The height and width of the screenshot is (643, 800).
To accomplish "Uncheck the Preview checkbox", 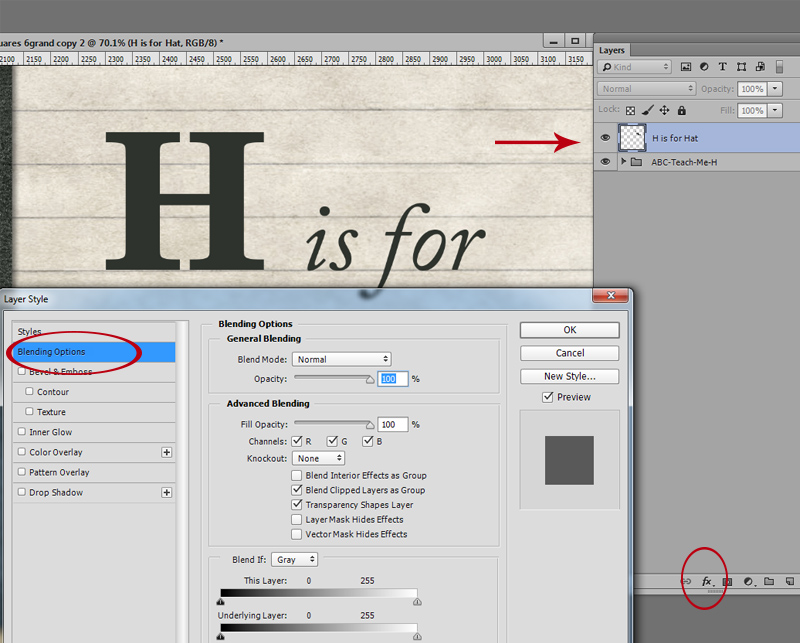I will [547, 397].
